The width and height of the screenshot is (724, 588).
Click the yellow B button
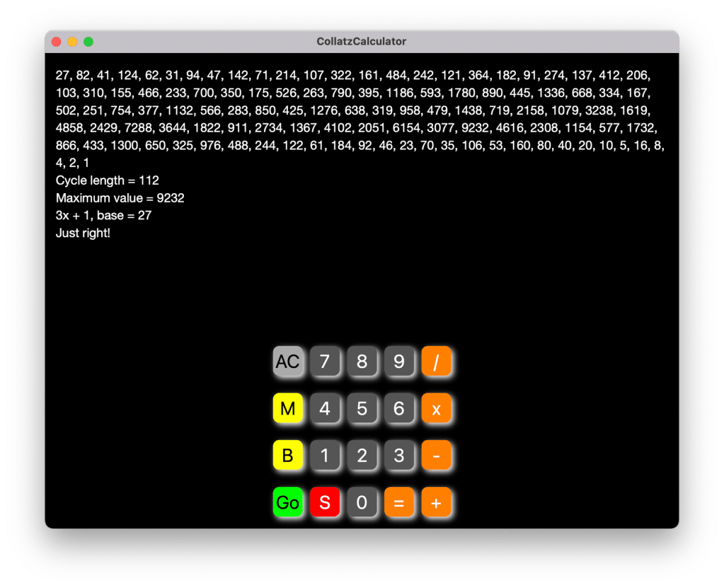[x=288, y=456]
